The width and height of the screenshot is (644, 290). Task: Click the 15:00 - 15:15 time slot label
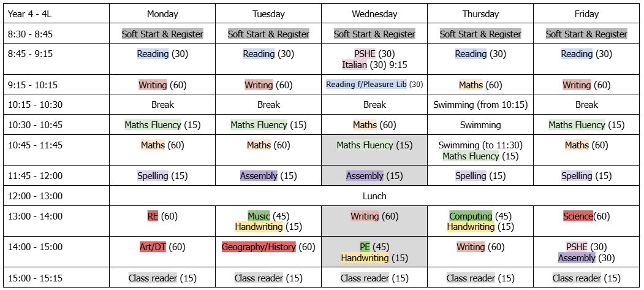(x=32, y=278)
